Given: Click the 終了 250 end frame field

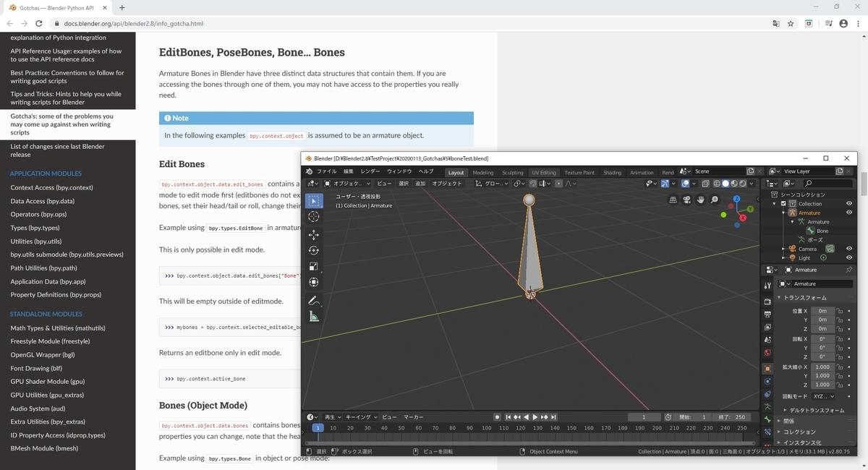Looking at the screenshot, I should click(x=732, y=417).
